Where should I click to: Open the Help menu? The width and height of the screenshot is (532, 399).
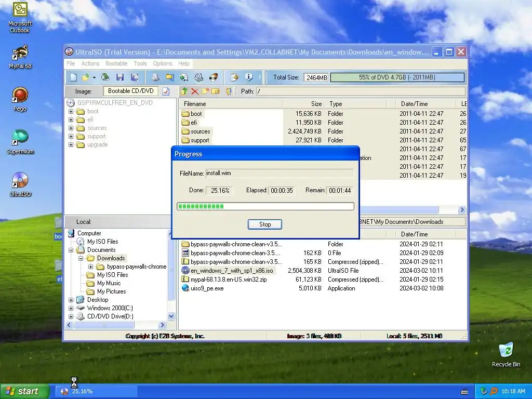[183, 63]
